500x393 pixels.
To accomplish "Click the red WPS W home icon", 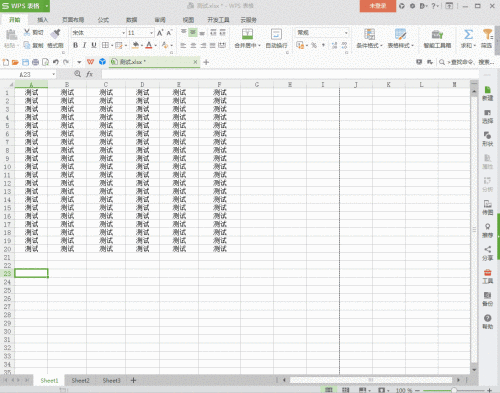I will point(90,62).
